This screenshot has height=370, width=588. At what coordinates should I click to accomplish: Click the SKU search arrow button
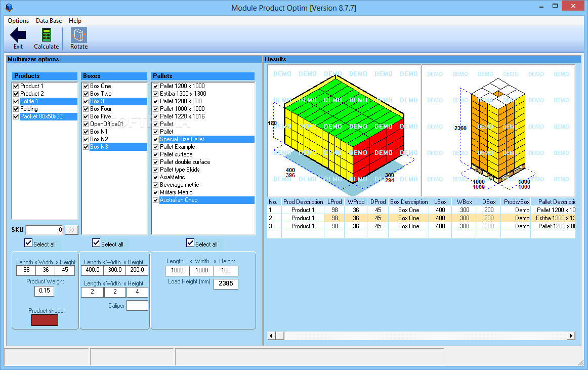[71, 230]
